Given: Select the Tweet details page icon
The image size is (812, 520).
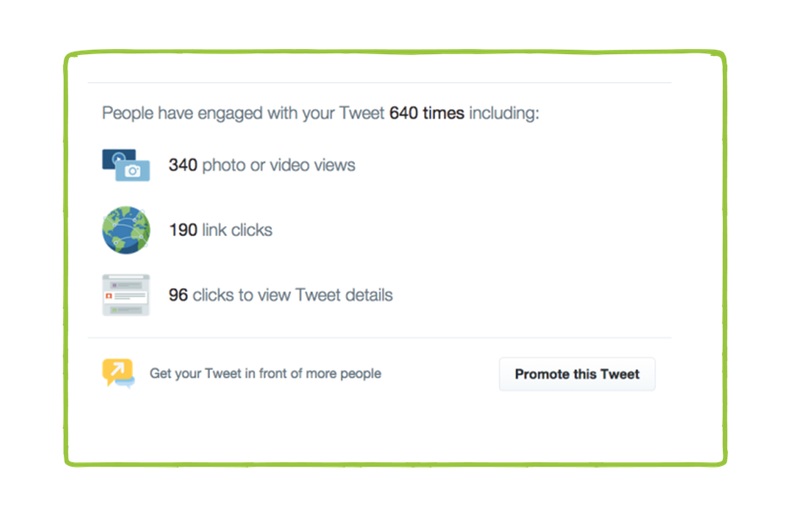Looking at the screenshot, I should tap(126, 295).
